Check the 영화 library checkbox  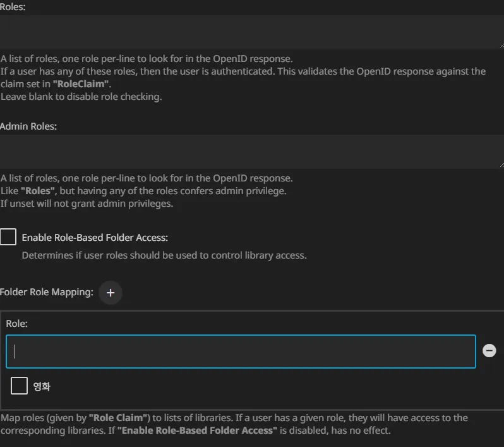[x=20, y=386]
